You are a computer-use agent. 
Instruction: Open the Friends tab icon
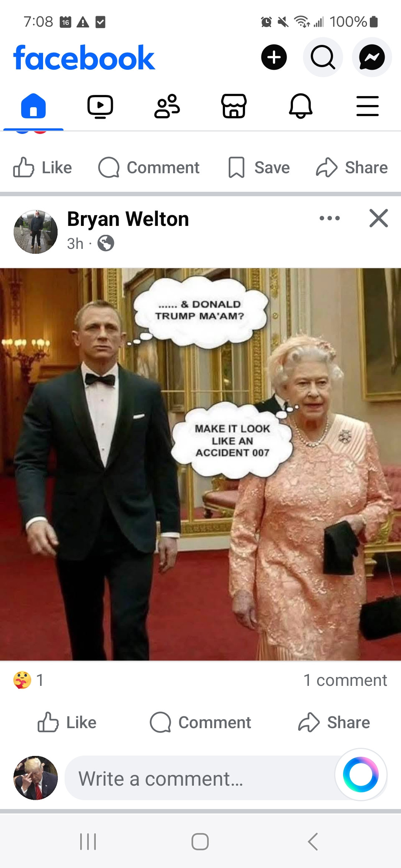pyautogui.click(x=167, y=106)
